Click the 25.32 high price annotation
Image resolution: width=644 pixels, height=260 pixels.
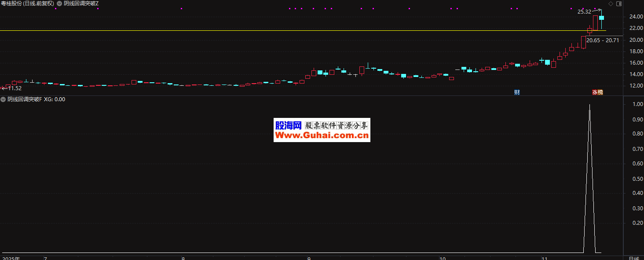[x=584, y=12]
